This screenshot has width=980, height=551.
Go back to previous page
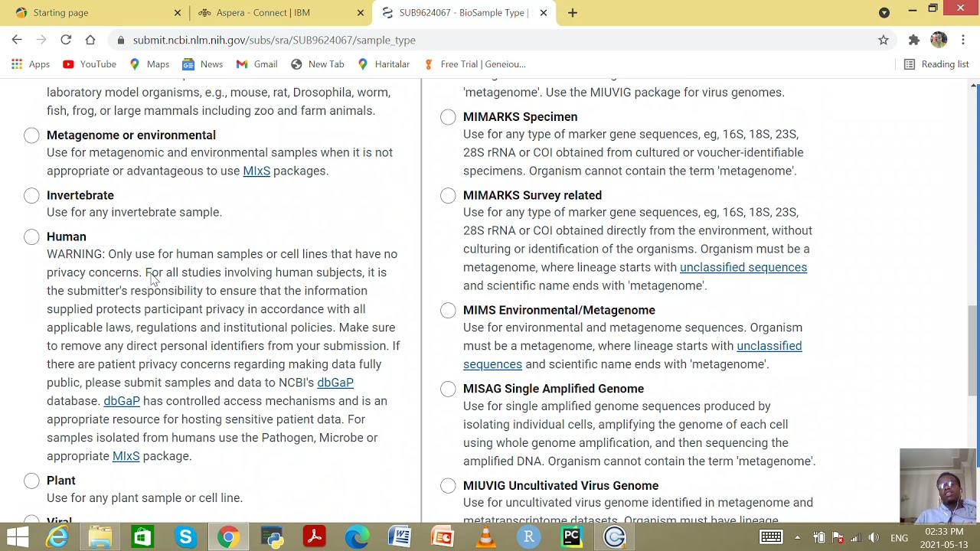click(x=17, y=40)
